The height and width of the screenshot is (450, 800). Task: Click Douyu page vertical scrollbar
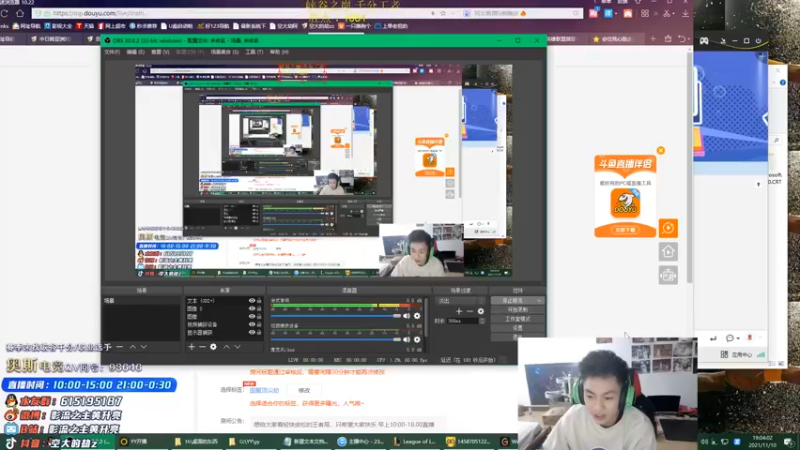pyautogui.click(x=689, y=168)
